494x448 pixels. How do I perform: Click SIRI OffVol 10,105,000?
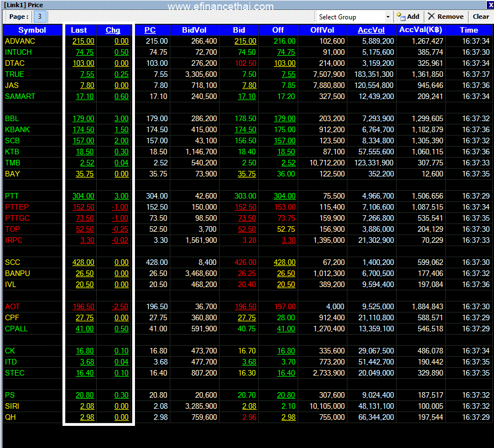(x=327, y=406)
